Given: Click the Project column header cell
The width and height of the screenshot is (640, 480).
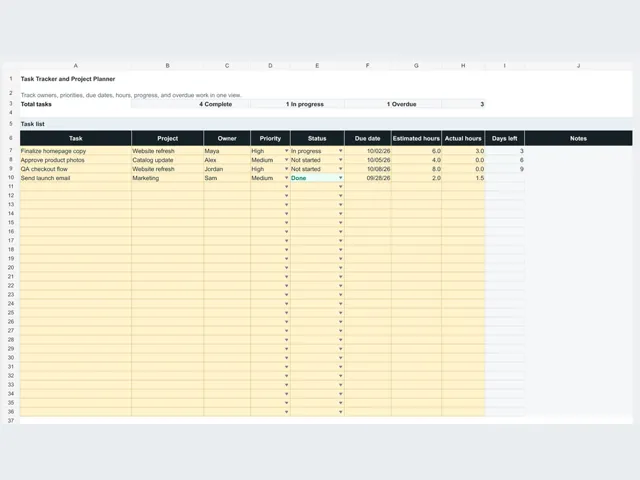Looking at the screenshot, I should 167,138.
